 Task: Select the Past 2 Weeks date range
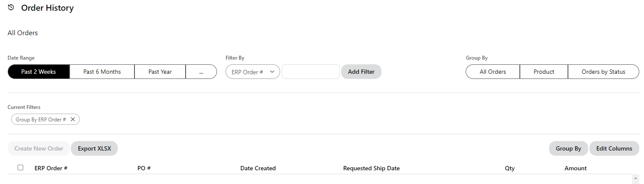tap(39, 72)
